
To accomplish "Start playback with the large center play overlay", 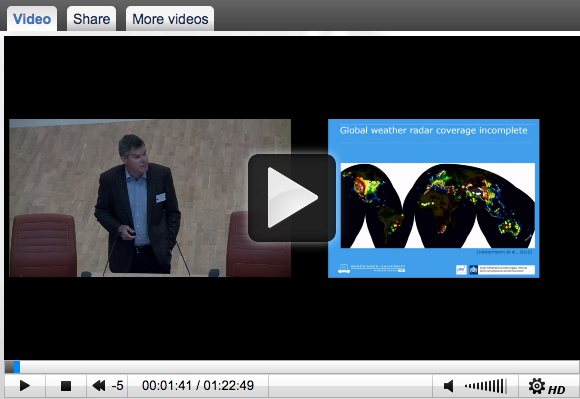I will 292,198.
